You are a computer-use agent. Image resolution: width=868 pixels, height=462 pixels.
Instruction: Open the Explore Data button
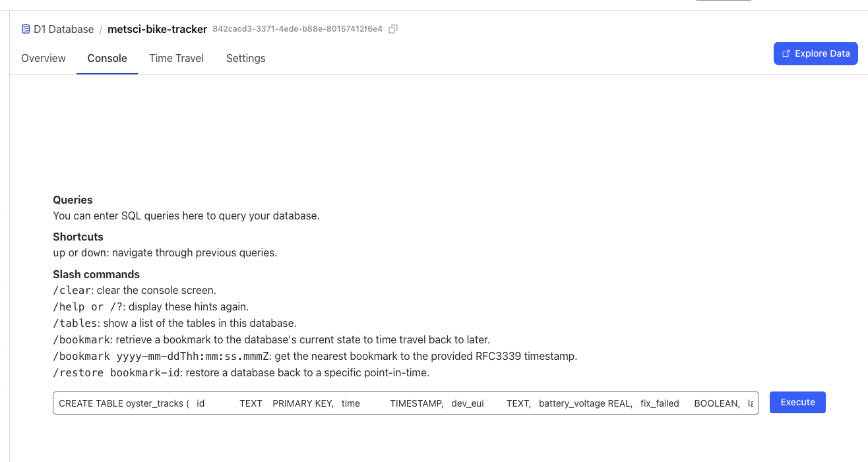tap(816, 53)
